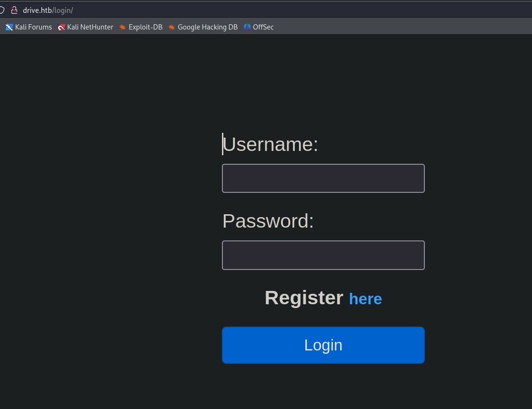Open the Kali Forums bookmark label
Screen dimensions: 532x409
(33, 27)
